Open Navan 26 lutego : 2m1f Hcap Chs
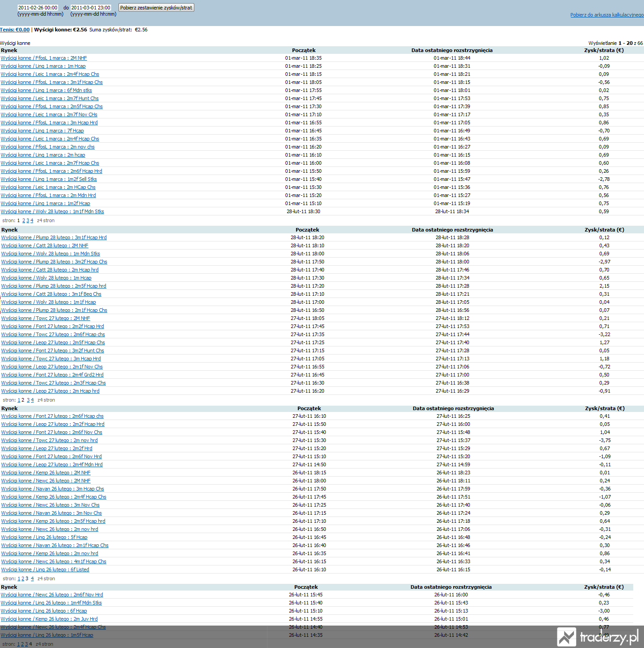This screenshot has width=644, height=648. (x=55, y=545)
